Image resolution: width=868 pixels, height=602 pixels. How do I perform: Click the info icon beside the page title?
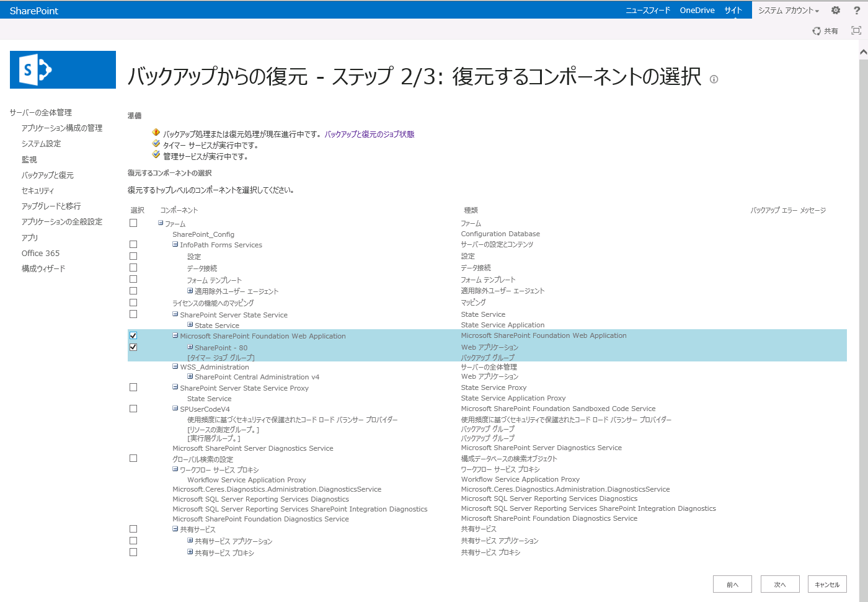click(x=714, y=79)
